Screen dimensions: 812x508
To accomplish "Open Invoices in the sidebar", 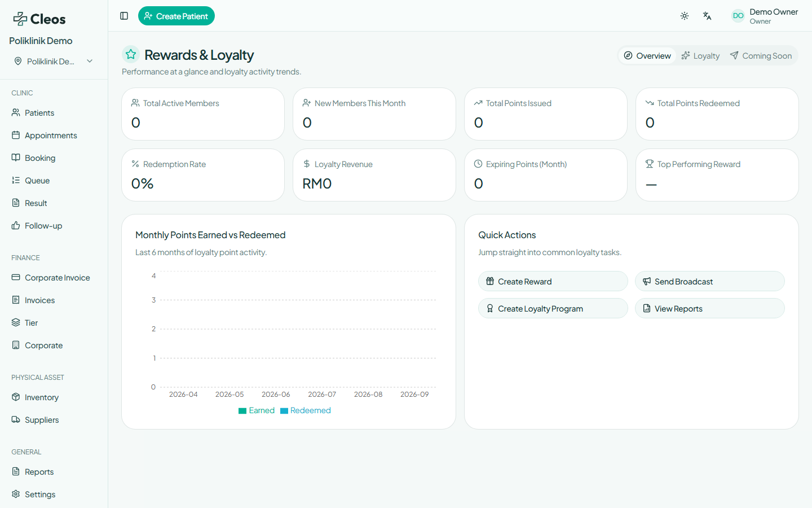I will pos(54,300).
